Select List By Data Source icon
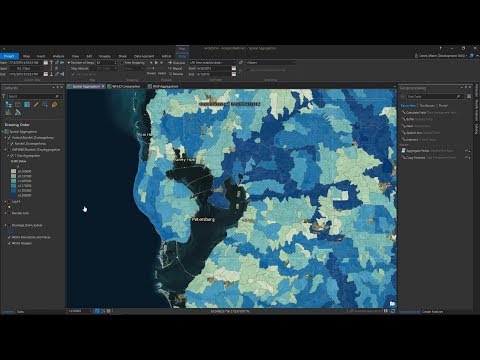Screen dimensions: 480x360 18,105
